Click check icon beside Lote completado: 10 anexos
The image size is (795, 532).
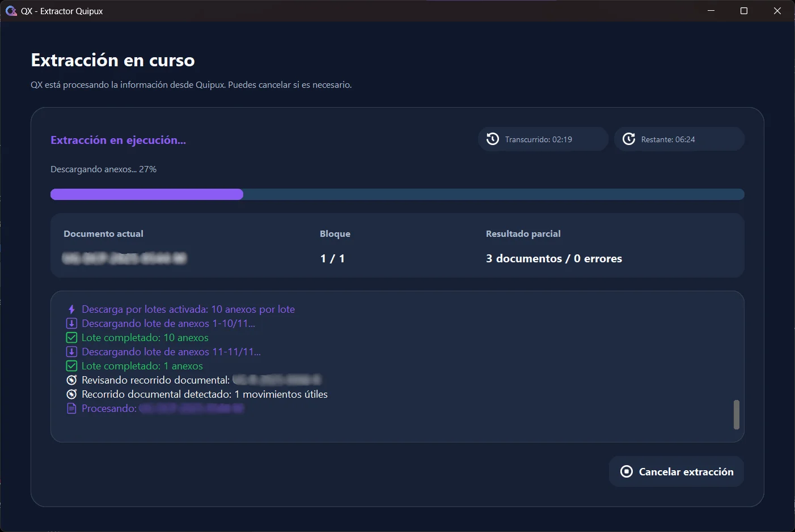coord(71,338)
